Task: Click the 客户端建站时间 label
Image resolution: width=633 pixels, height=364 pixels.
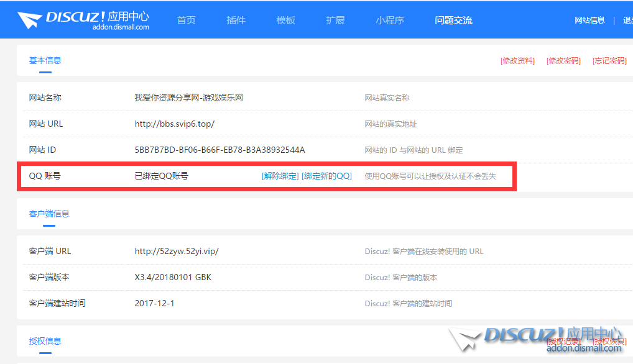Action: [x=57, y=303]
